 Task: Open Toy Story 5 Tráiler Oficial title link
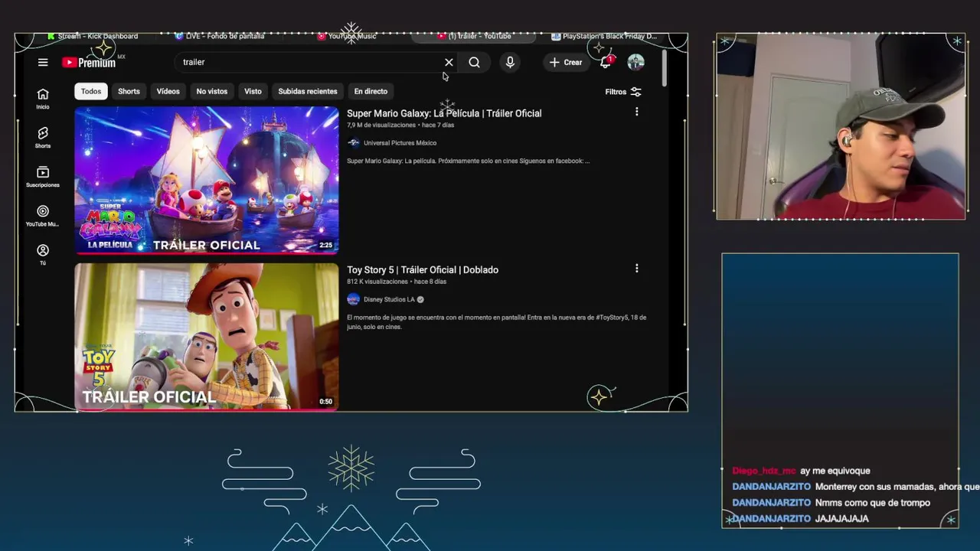tap(423, 270)
